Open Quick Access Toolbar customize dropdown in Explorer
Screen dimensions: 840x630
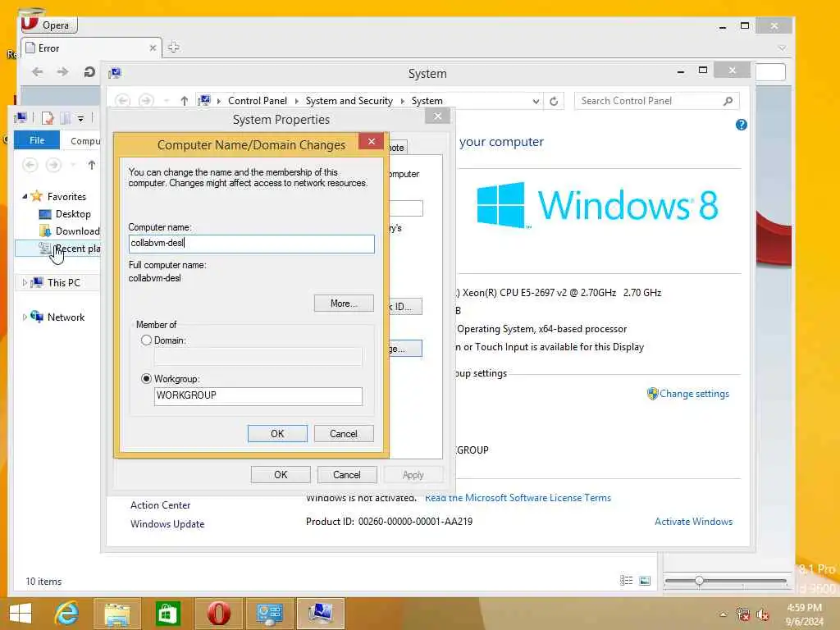pyautogui.click(x=80, y=118)
